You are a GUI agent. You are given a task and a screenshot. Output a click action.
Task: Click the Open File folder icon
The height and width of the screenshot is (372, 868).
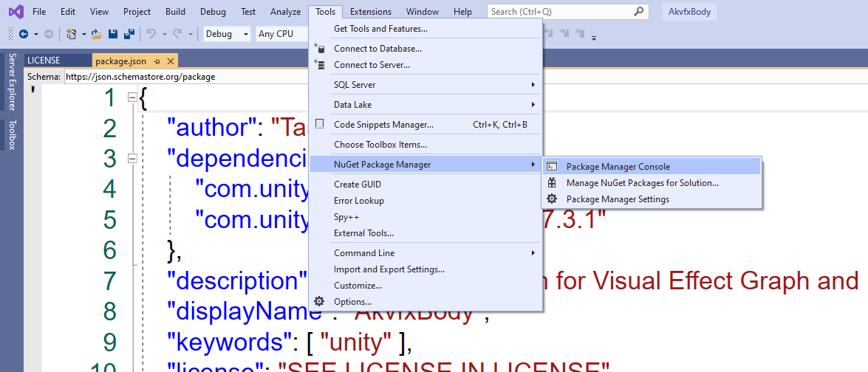[97, 34]
